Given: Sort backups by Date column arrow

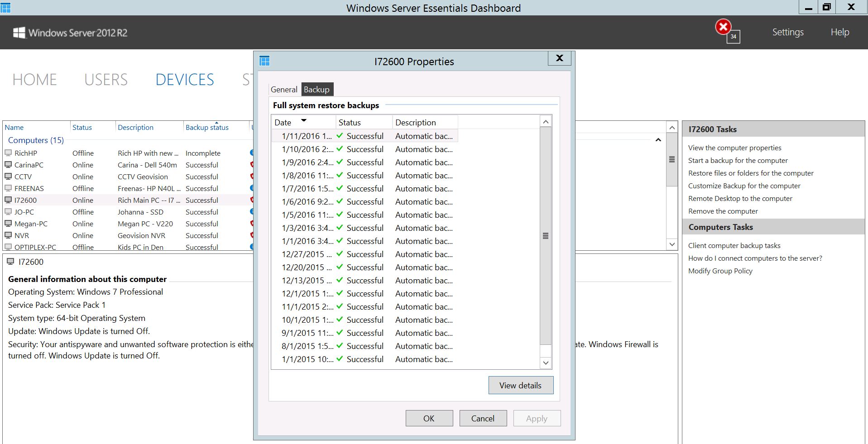Looking at the screenshot, I should (x=304, y=120).
